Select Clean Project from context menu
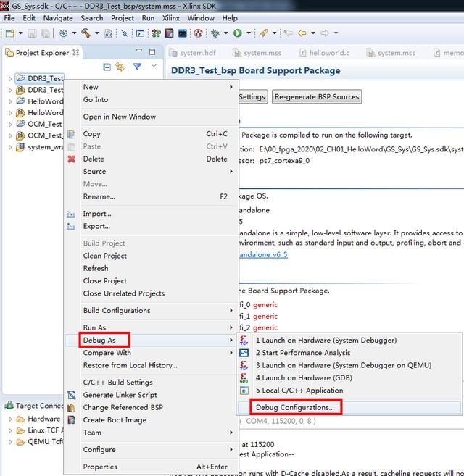Viewport: 464px width, 476px height. coord(151,256)
